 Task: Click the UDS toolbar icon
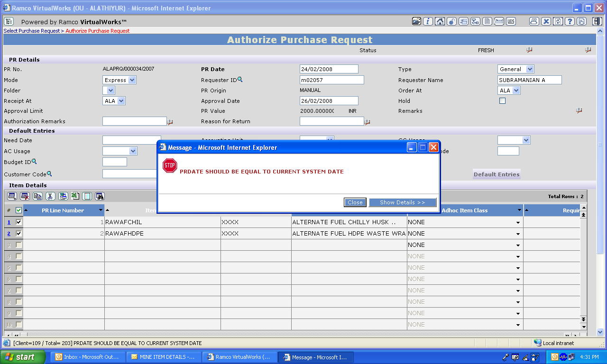click(511, 21)
